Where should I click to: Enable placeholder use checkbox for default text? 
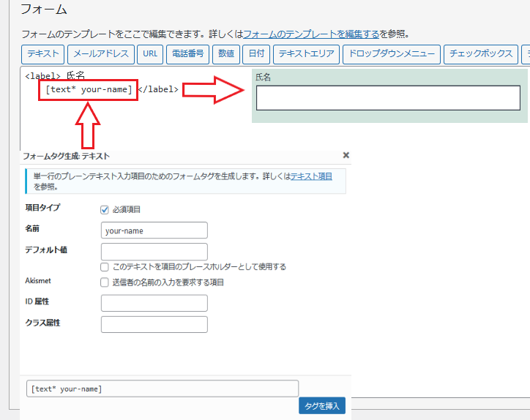105,267
